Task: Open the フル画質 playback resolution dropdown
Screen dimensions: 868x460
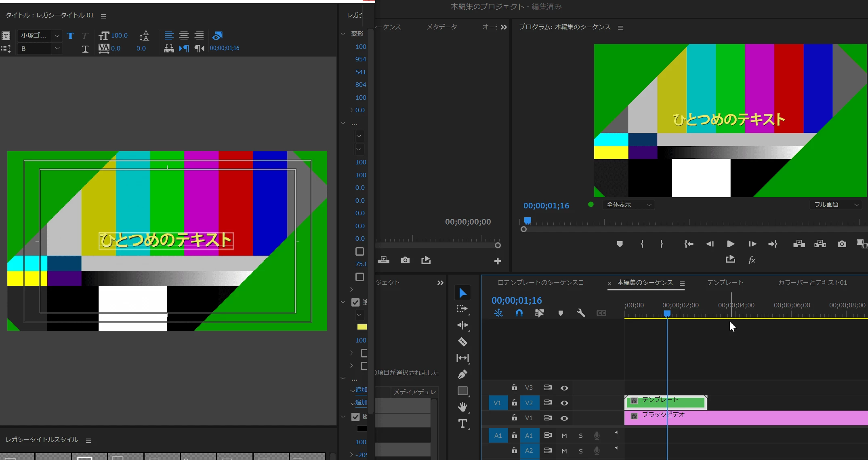Action: coord(836,205)
